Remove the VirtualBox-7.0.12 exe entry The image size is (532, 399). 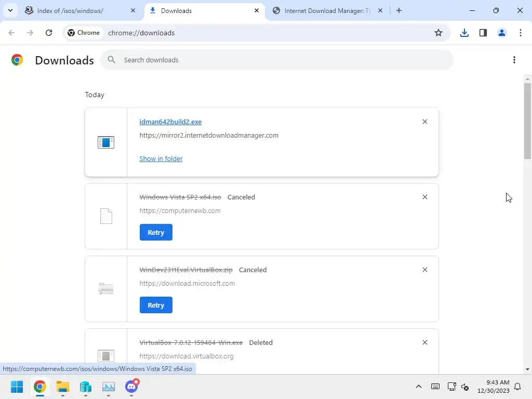click(425, 342)
